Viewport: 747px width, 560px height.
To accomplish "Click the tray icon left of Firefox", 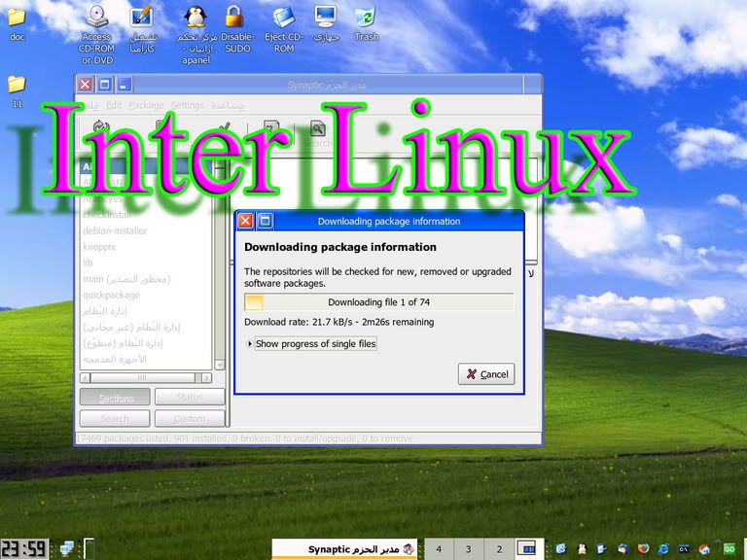I will 622,548.
